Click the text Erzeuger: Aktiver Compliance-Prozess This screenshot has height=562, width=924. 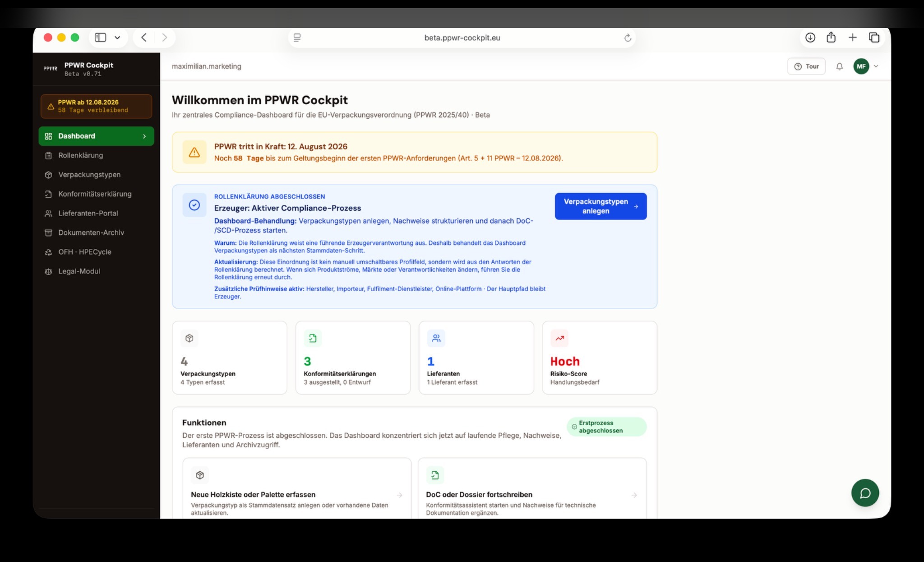point(287,208)
